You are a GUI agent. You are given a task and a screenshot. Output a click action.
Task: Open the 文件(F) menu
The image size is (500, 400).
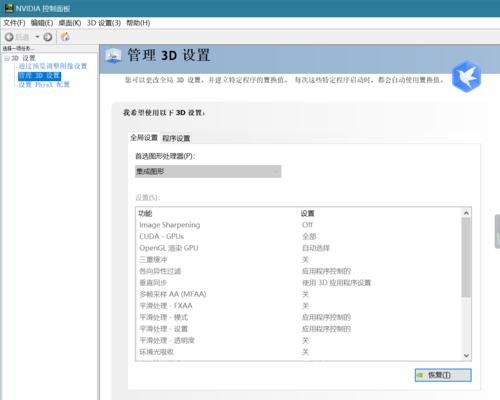point(14,23)
